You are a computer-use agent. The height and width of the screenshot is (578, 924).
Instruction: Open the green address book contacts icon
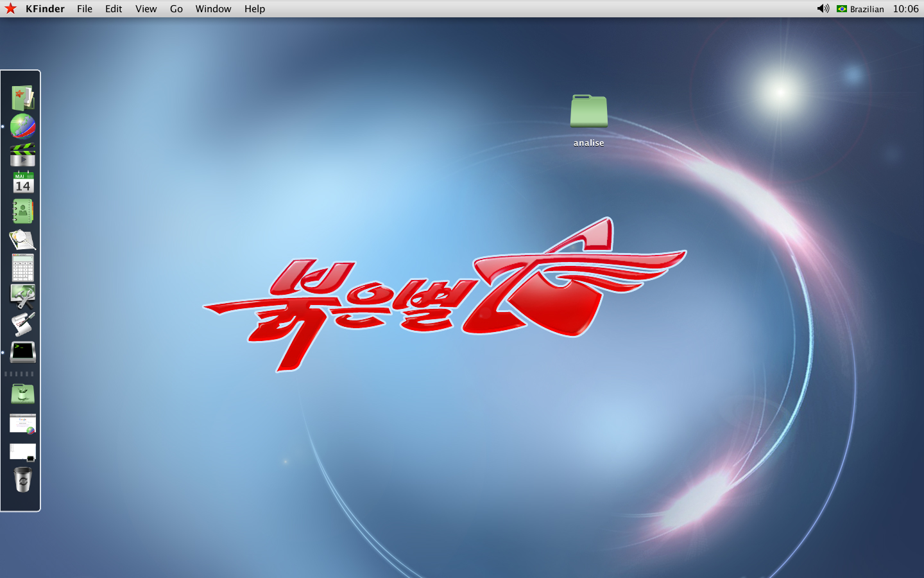point(22,211)
